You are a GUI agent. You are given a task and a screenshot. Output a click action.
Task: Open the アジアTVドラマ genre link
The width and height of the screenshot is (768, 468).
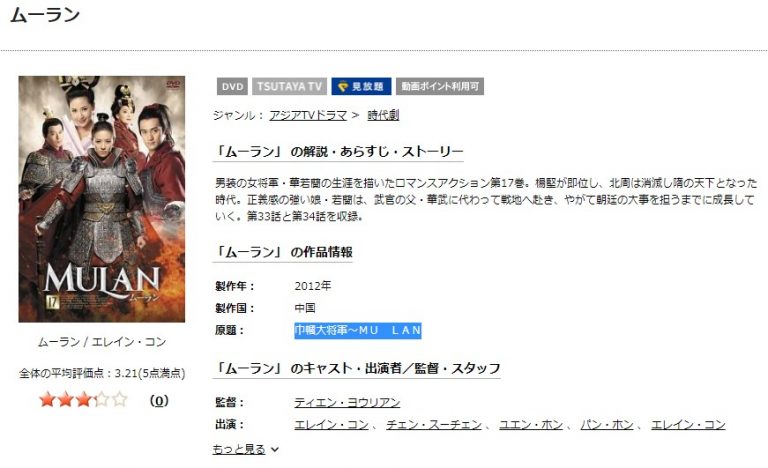tap(308, 115)
